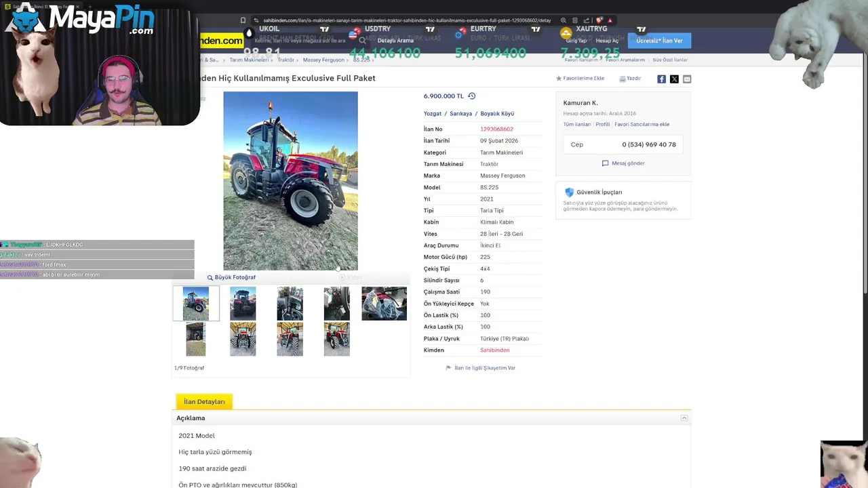Click the Favorilerime Ekle star
The image size is (868, 488).
(559, 79)
